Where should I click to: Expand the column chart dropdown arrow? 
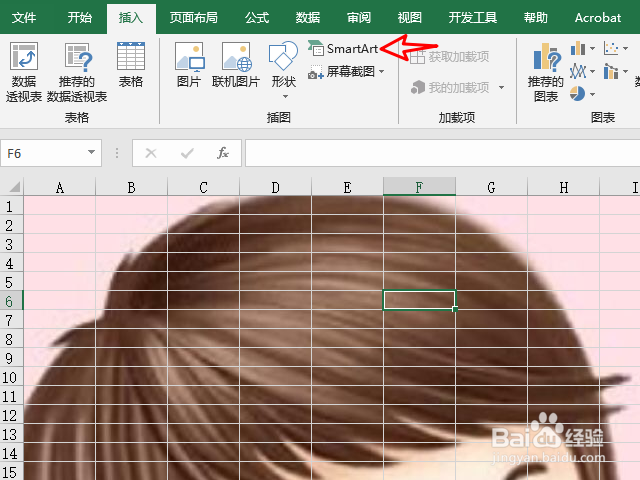(x=592, y=49)
